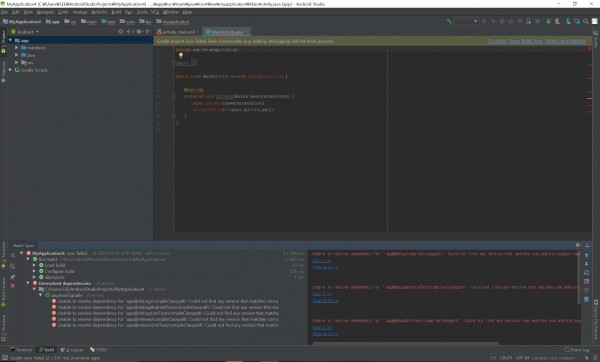
Task: Open the Project side tool tab
Action: coord(3,41)
